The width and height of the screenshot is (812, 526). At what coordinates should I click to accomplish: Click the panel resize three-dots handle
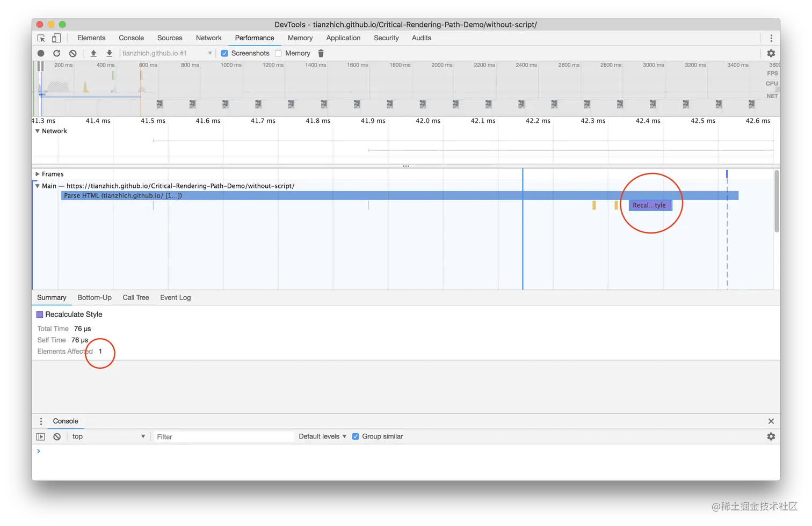pos(406,166)
